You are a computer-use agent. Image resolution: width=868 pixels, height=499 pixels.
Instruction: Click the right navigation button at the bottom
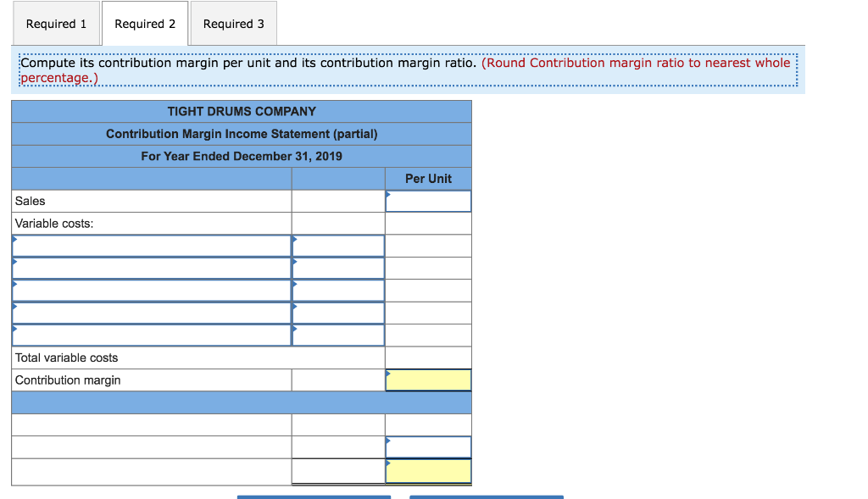pyautogui.click(x=486, y=496)
